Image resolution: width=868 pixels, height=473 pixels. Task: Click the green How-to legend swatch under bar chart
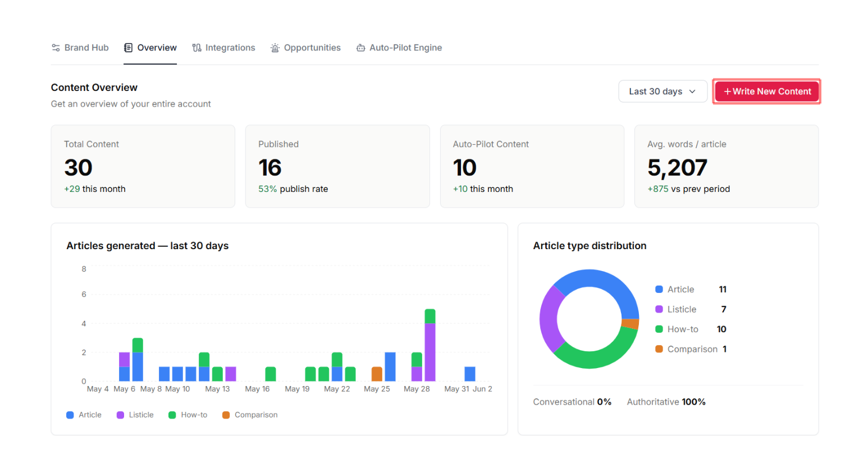[172, 415]
